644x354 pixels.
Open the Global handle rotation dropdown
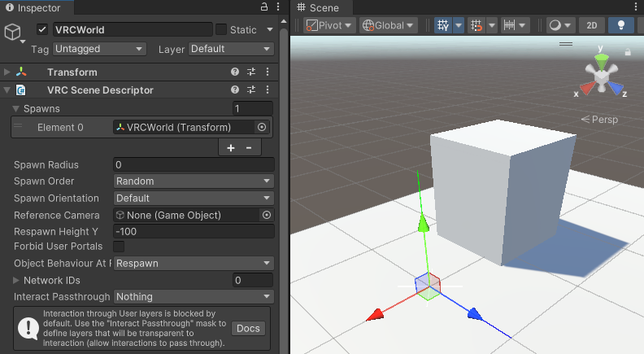tap(389, 25)
